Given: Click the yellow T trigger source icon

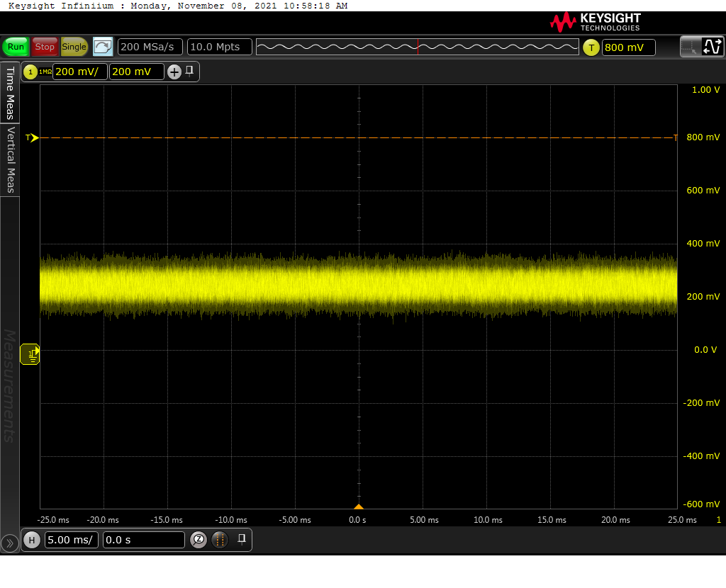Looking at the screenshot, I should [591, 47].
